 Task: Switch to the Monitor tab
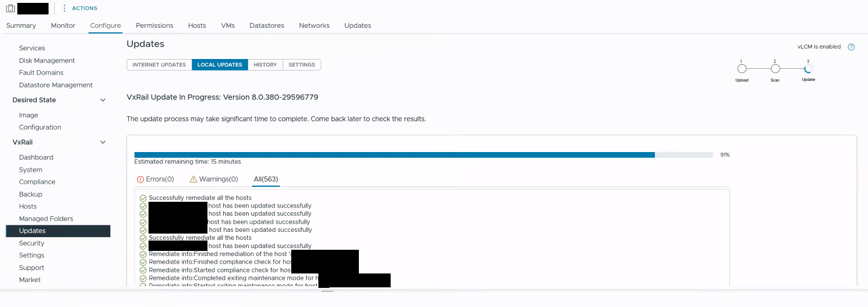tap(63, 25)
